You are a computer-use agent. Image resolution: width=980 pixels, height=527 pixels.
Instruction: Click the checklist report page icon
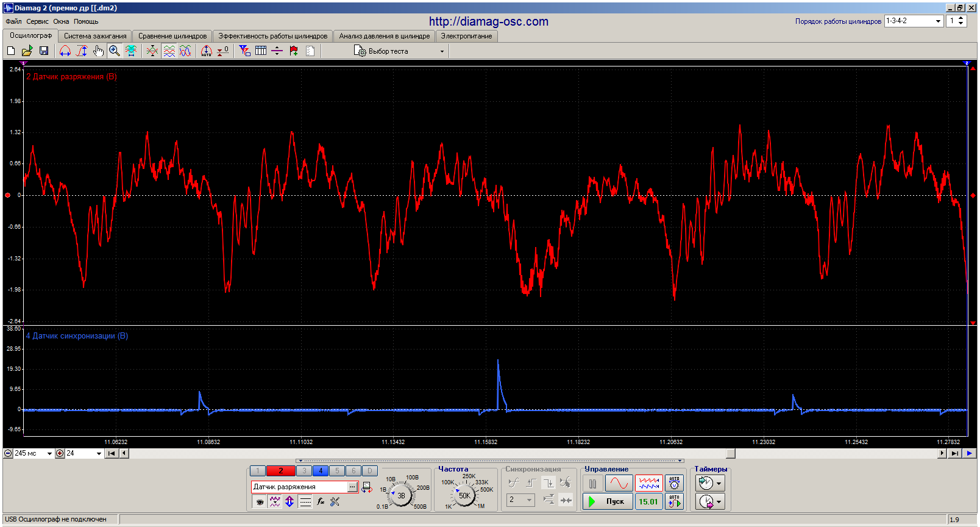[310, 51]
